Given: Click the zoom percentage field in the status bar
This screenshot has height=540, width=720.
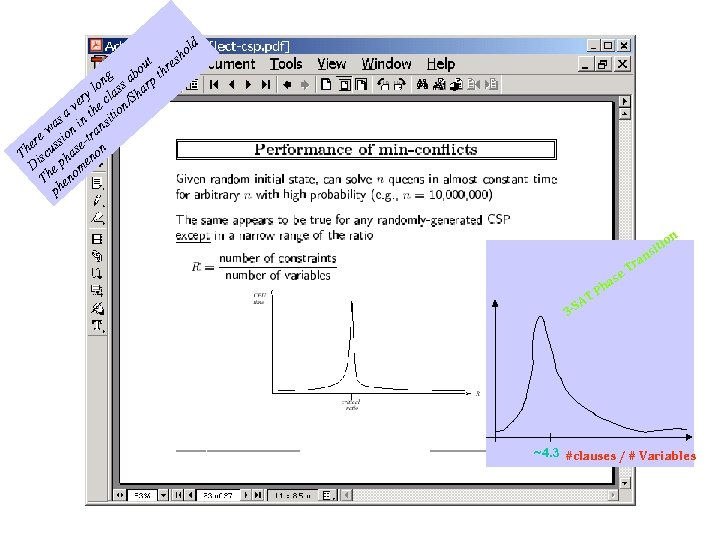Looking at the screenshot, I should pyautogui.click(x=142, y=495).
